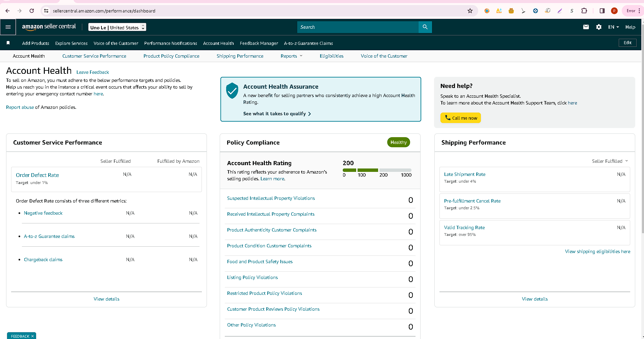Open the Order Defect Rate link
Viewport: 644px width, 339px height.
point(37,175)
